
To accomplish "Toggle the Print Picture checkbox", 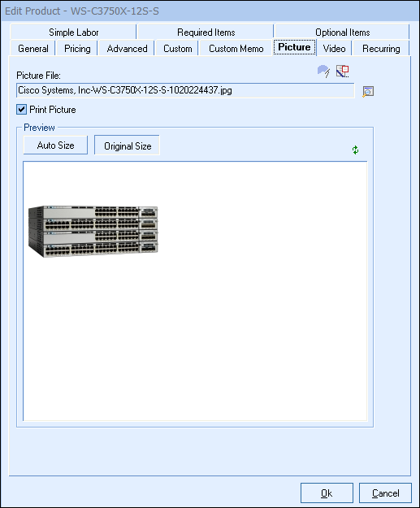I will coord(22,110).
